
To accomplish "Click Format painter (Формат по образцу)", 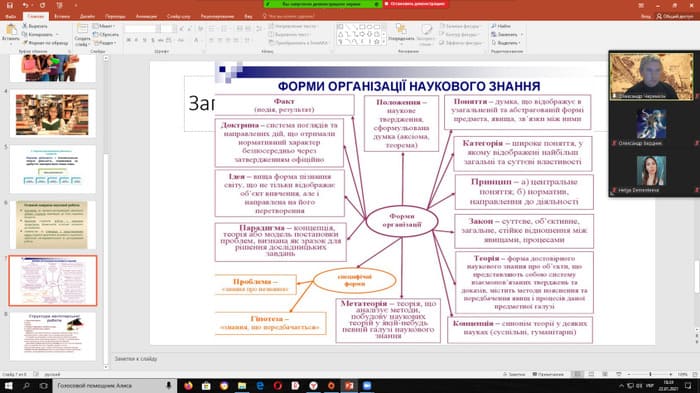I will (x=46, y=43).
